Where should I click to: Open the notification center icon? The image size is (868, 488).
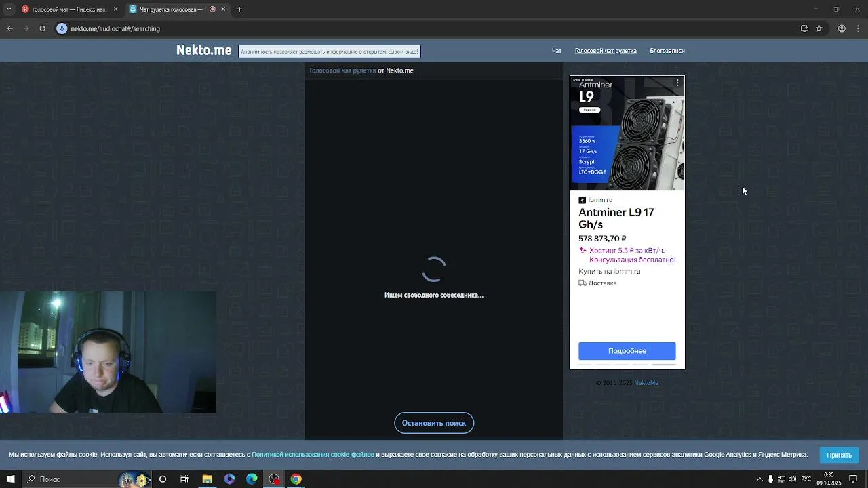[x=853, y=479]
